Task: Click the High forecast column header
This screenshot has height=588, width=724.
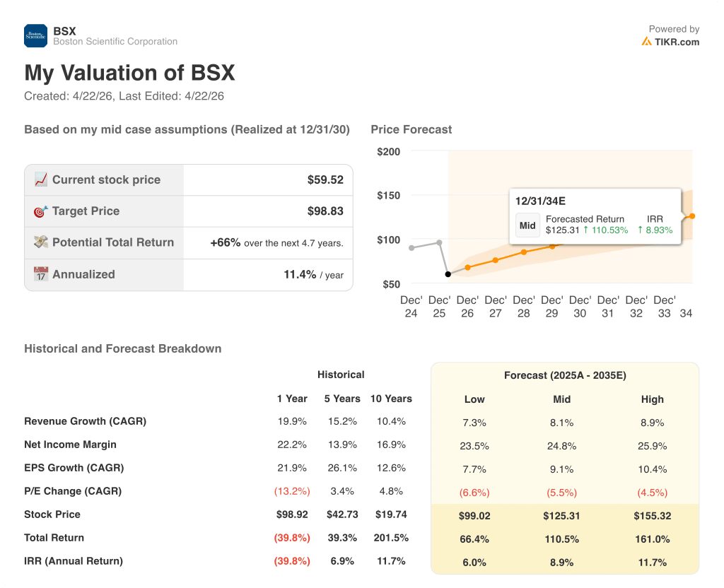Action: pos(652,399)
